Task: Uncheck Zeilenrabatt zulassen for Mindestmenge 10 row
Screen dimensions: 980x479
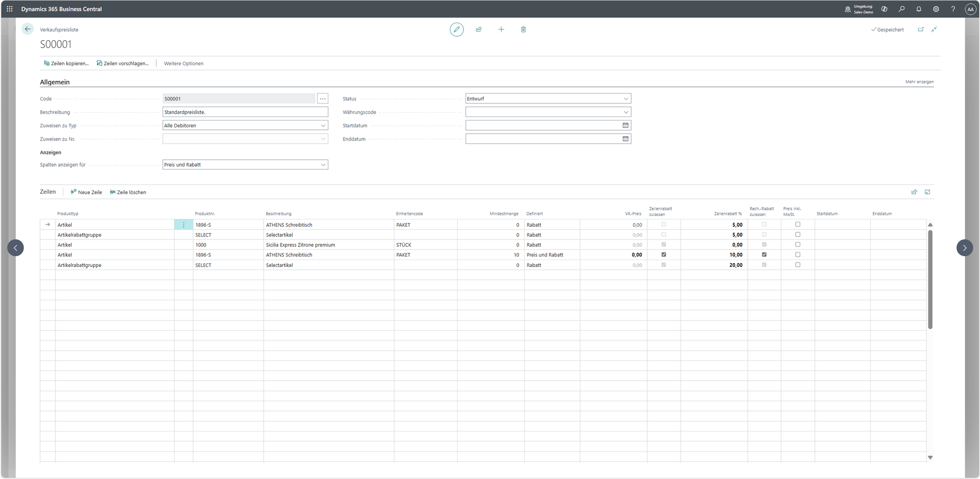Action: (x=664, y=255)
